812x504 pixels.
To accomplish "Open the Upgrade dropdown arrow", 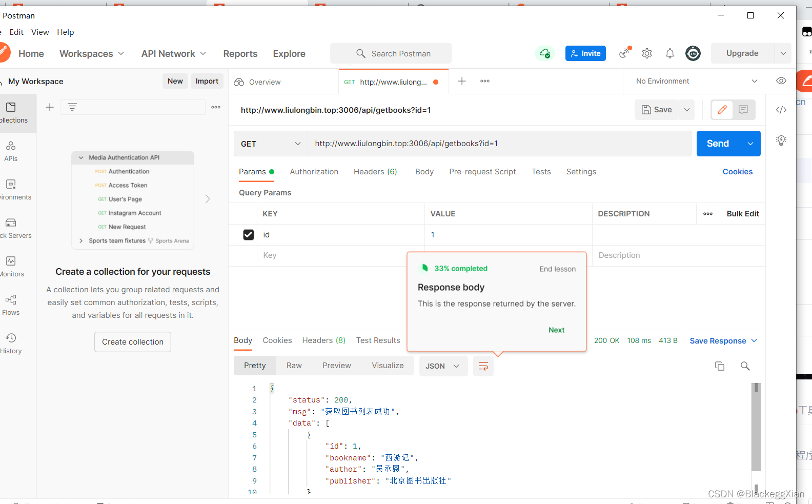I will point(783,53).
